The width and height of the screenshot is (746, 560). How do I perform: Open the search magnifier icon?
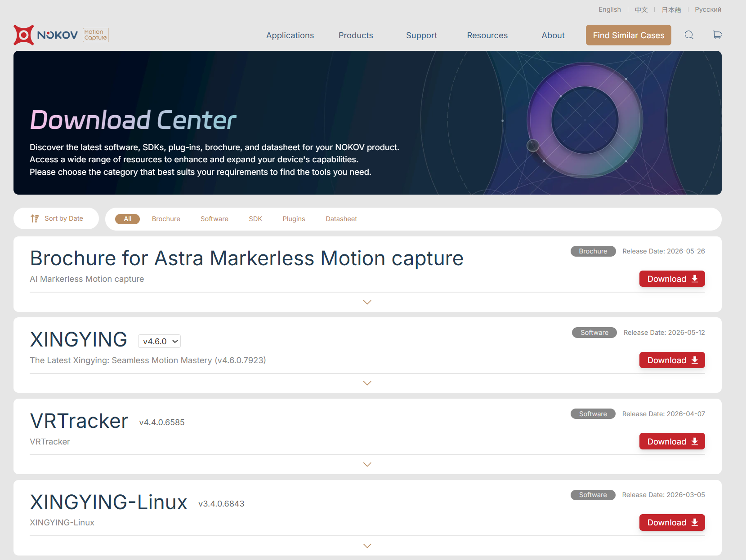tap(689, 35)
